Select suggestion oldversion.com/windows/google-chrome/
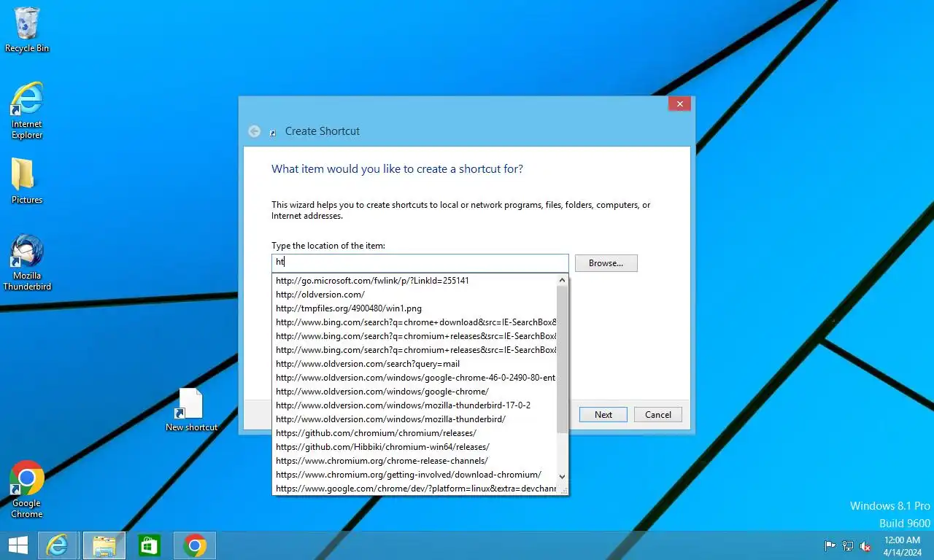Viewport: 934px width, 560px height. (x=414, y=392)
